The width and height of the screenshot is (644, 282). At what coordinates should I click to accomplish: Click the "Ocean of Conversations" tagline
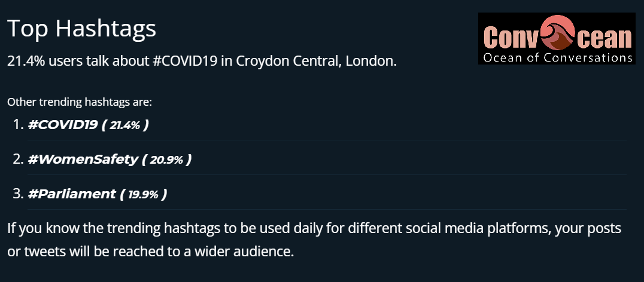click(x=557, y=58)
